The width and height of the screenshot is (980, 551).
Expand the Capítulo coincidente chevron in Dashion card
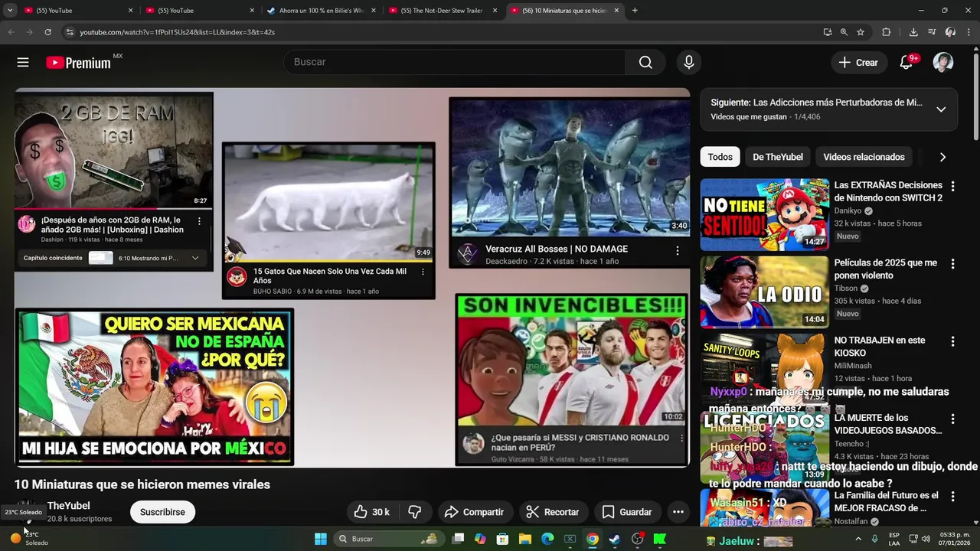point(195,258)
